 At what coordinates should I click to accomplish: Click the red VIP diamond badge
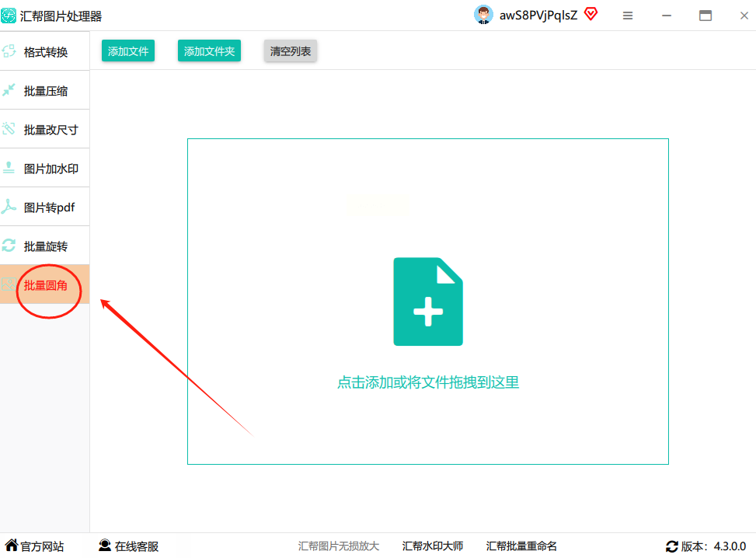pyautogui.click(x=591, y=14)
